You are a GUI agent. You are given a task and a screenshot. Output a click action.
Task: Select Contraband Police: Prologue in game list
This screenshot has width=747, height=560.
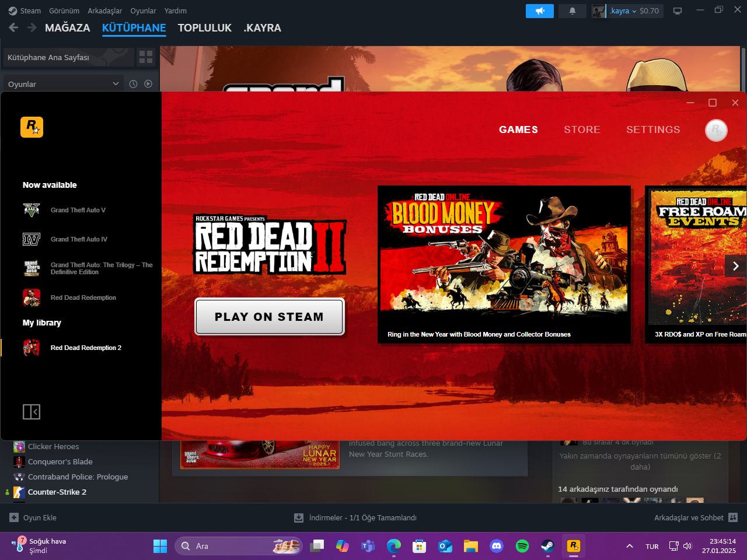coord(78,477)
